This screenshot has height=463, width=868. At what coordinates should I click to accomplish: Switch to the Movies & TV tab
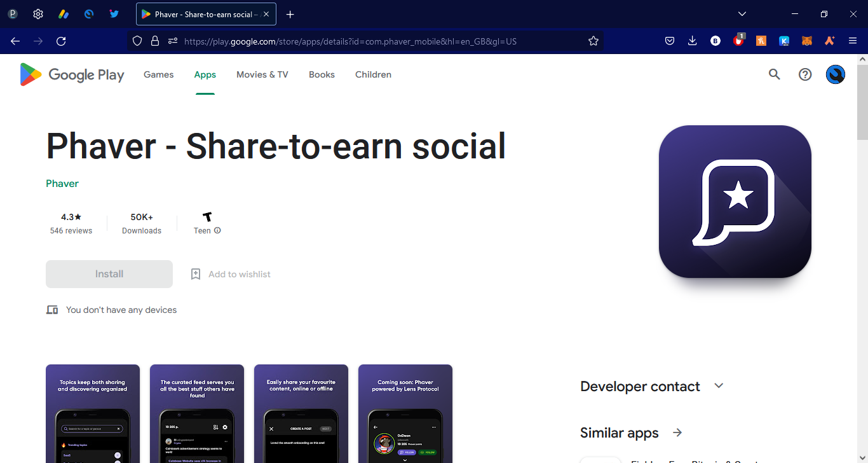tap(262, 74)
